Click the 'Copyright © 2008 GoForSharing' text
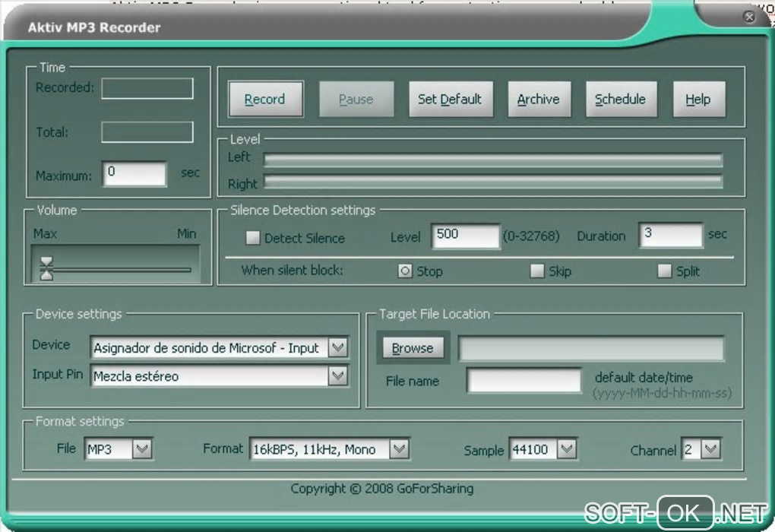775x532 pixels. tap(382, 489)
